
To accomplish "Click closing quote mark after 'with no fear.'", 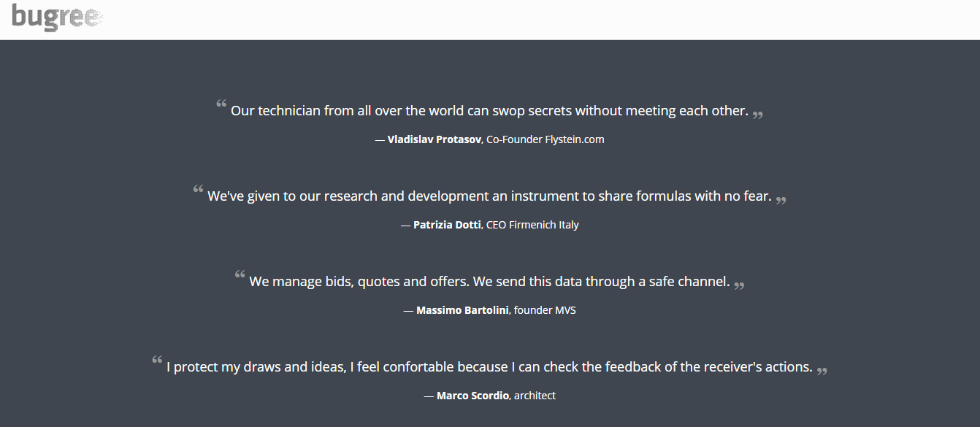I will tap(781, 200).
